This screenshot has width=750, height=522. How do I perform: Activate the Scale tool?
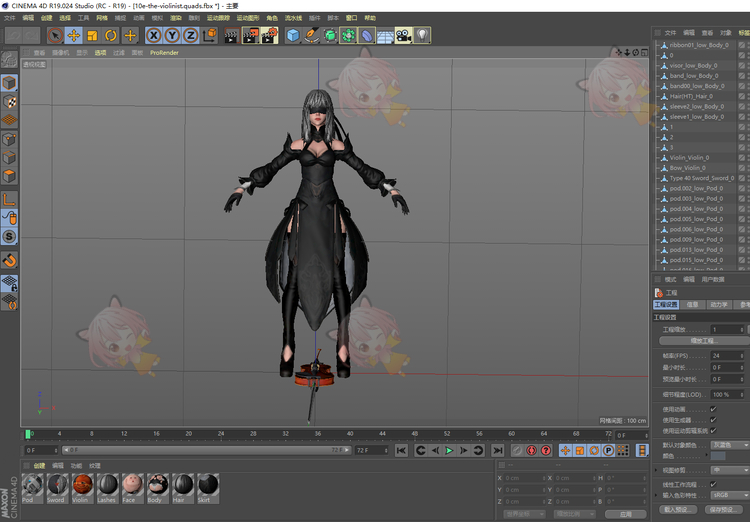(92, 35)
